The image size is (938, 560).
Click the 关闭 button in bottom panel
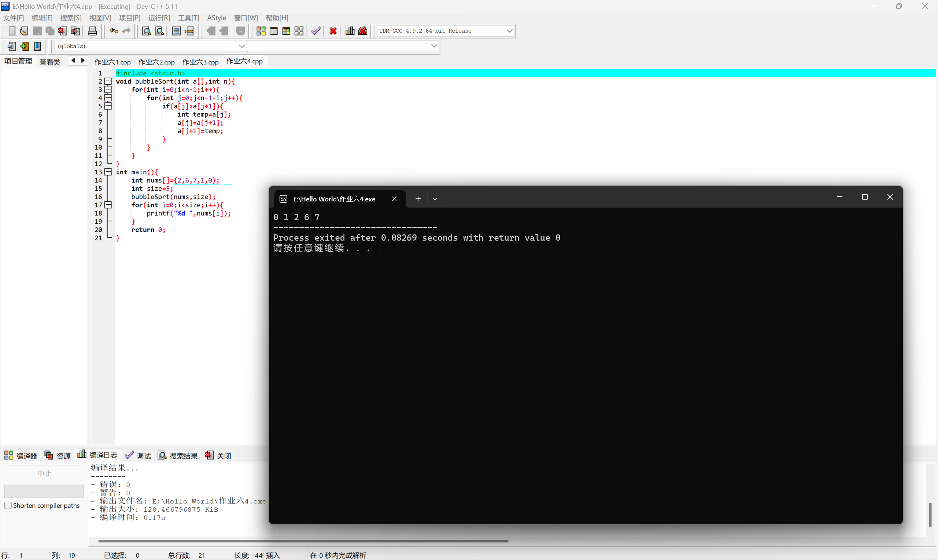pyautogui.click(x=218, y=456)
